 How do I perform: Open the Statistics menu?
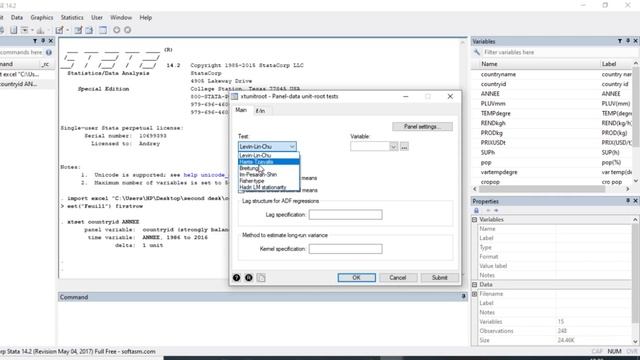(72, 18)
